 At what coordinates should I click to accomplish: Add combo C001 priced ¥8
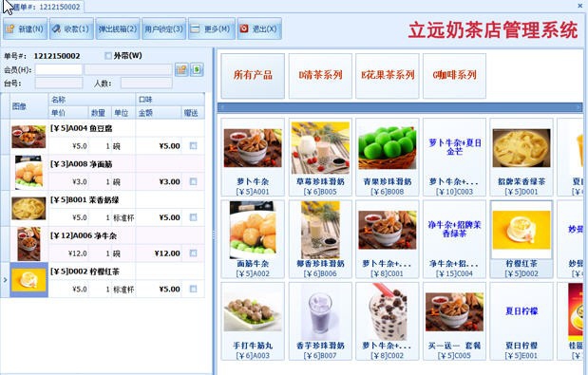[388, 239]
